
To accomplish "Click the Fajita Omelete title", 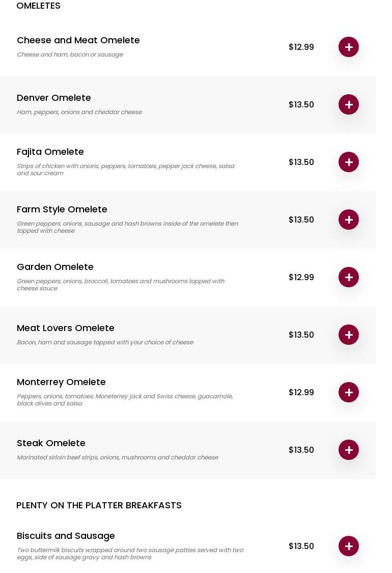I will pyautogui.click(x=50, y=152).
